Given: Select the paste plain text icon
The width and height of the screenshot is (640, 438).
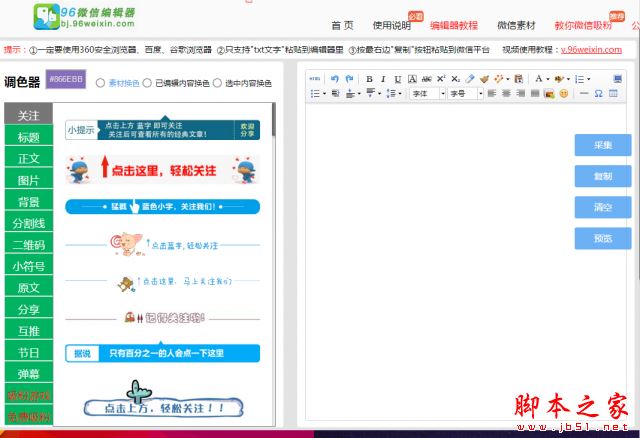Looking at the screenshot, I should click(518, 79).
